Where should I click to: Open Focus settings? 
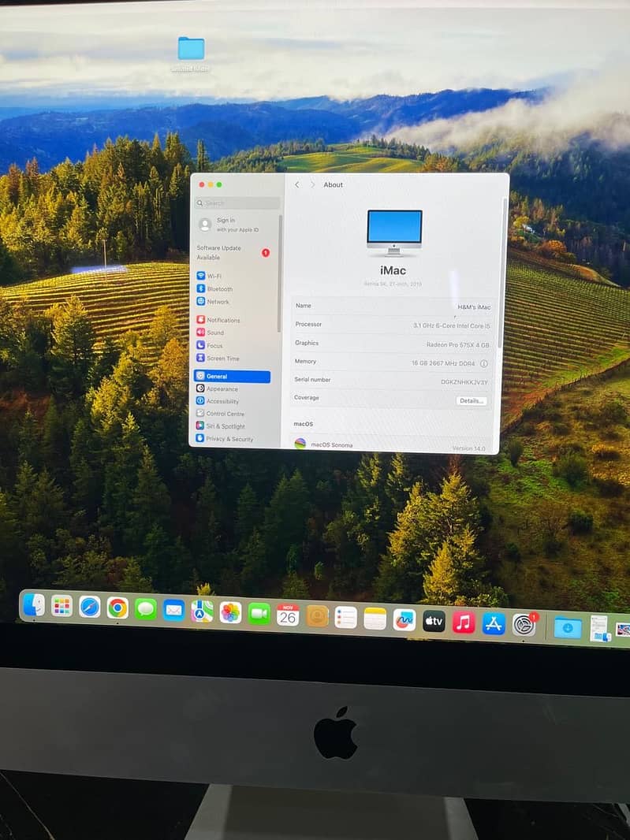pos(210,346)
